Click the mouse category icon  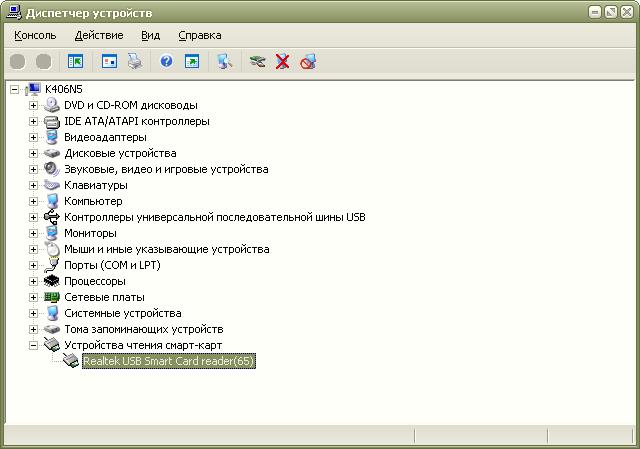52,249
